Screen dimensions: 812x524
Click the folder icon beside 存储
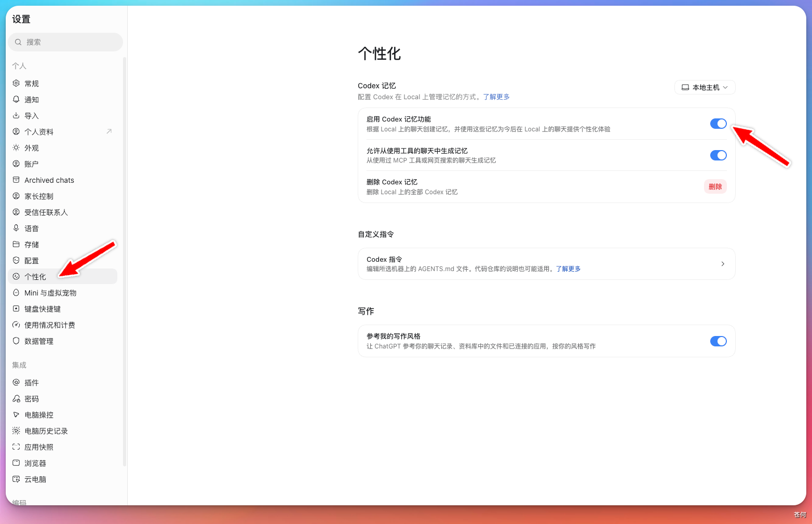click(x=16, y=244)
